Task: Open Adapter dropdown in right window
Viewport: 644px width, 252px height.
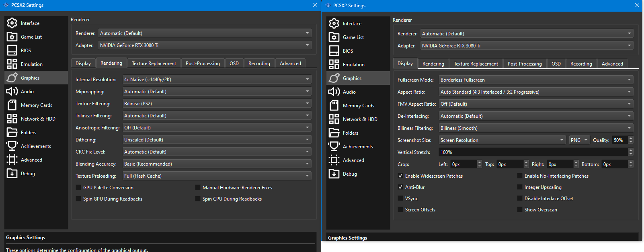Action: pyautogui.click(x=527, y=45)
